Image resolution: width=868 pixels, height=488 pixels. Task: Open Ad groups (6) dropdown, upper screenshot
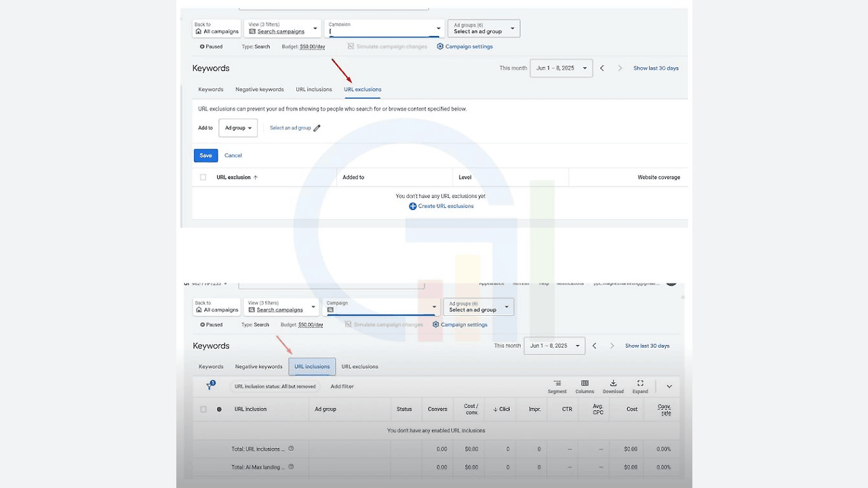pos(484,28)
